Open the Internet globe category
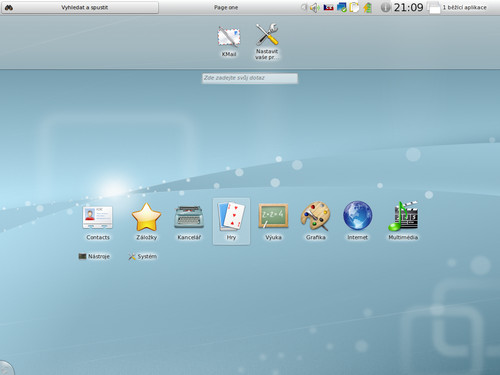The height and width of the screenshot is (375, 500). tap(357, 222)
